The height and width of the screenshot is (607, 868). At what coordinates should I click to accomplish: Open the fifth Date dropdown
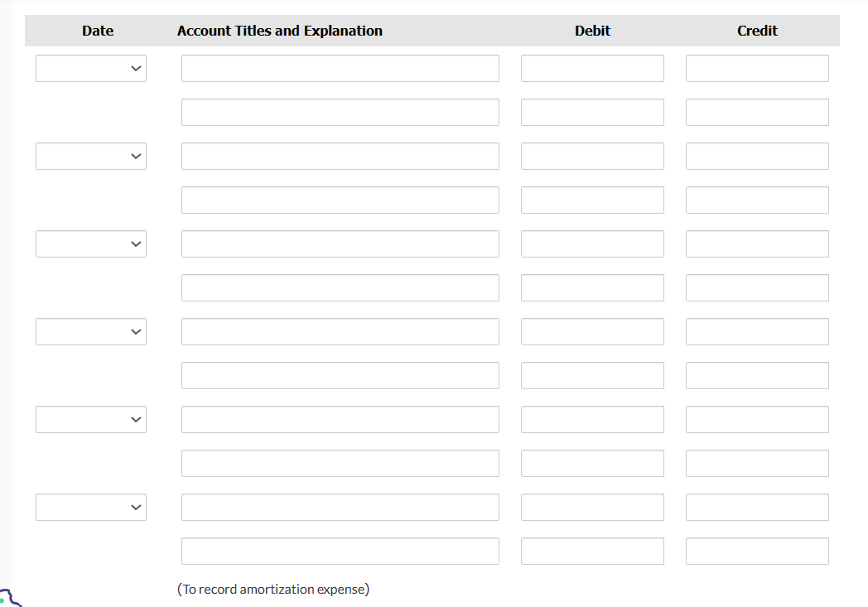pos(91,419)
